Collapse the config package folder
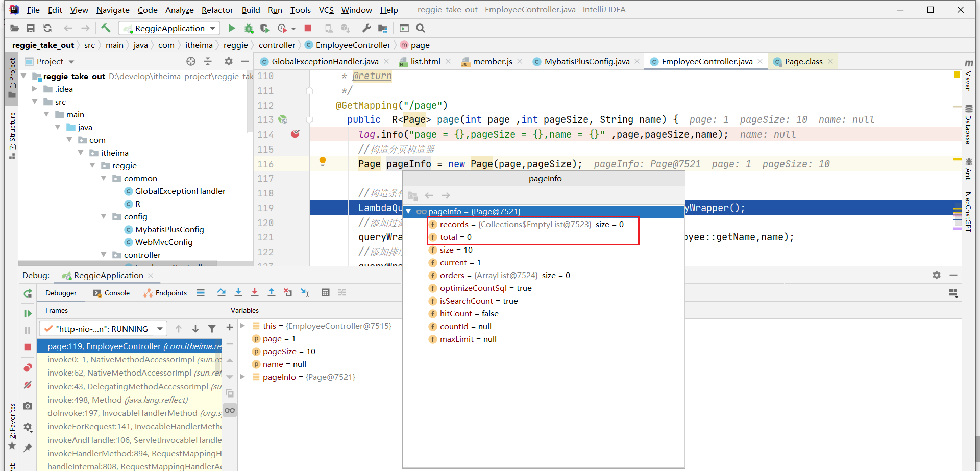980x471 pixels. tap(104, 216)
